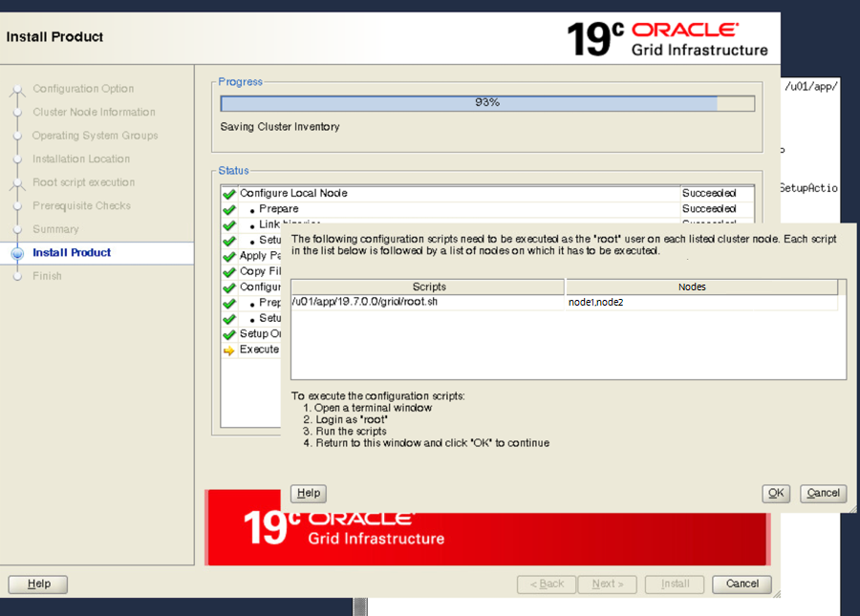Click the Install Product step bullet icon
This screenshot has height=616, width=860.
click(x=16, y=253)
